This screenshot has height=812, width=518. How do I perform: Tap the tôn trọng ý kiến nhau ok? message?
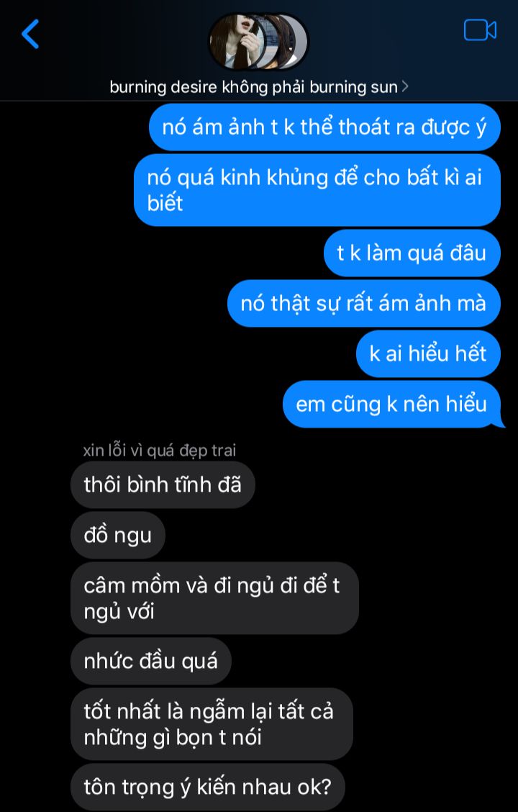(x=207, y=787)
